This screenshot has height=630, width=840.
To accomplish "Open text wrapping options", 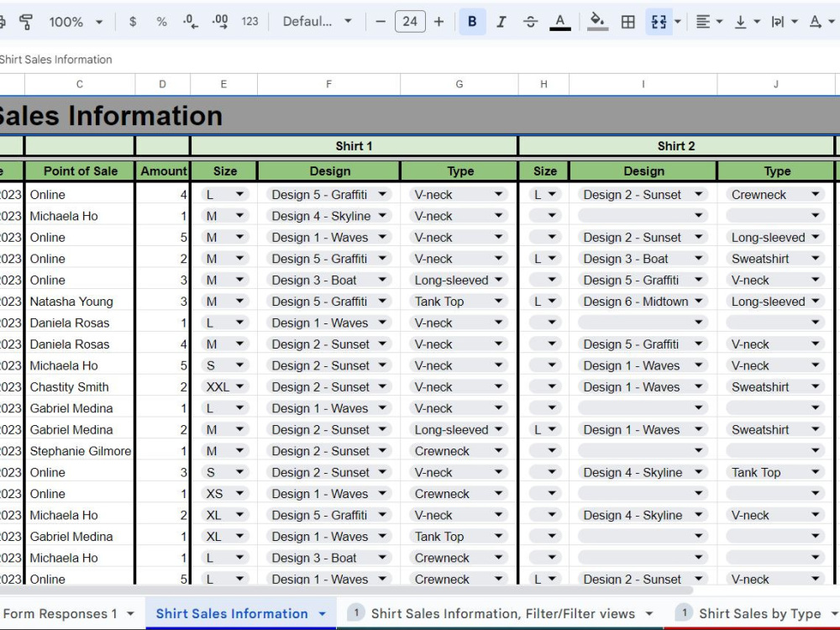I will [777, 22].
